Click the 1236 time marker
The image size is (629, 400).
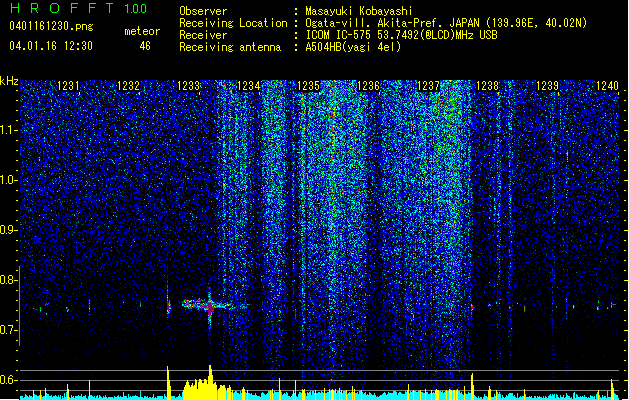click(368, 86)
